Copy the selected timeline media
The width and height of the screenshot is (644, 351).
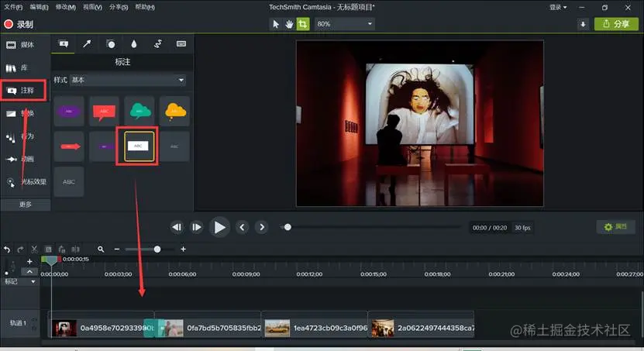48,249
